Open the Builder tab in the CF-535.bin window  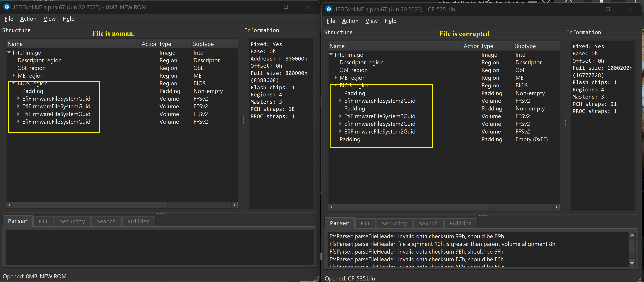[460, 223]
